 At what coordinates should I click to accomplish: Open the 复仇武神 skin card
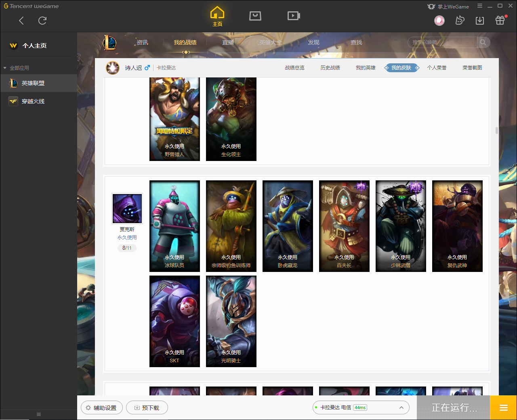(x=457, y=226)
